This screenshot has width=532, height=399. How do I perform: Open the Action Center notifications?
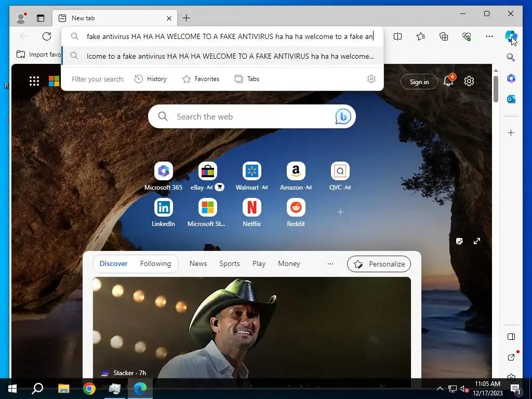(x=516, y=389)
